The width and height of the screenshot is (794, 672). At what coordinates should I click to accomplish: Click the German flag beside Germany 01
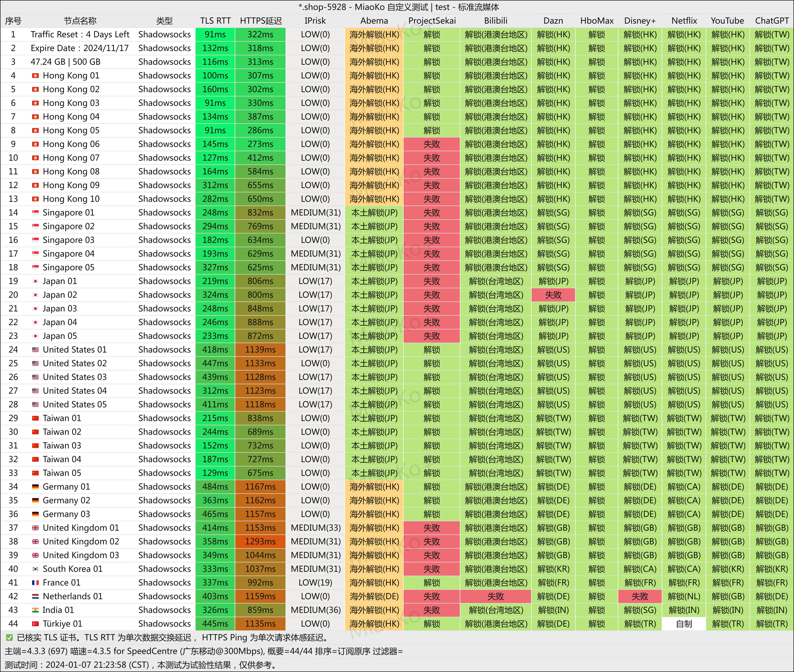click(35, 487)
